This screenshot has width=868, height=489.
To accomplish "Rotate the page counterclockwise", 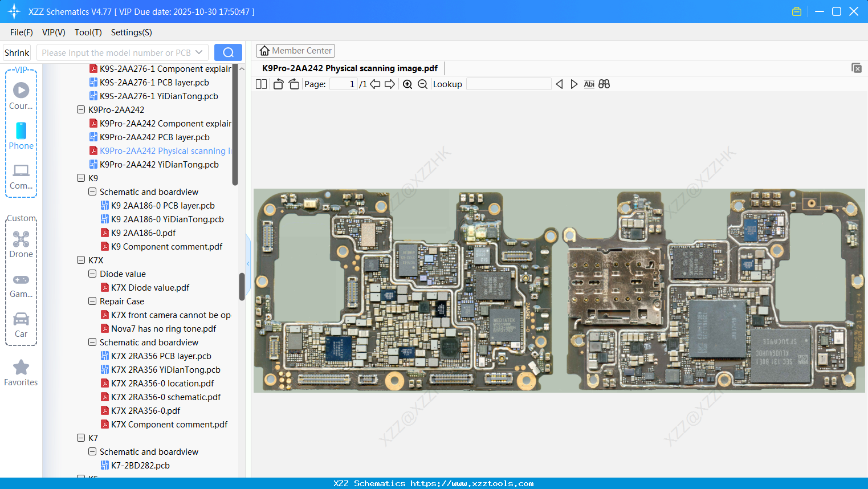I will (x=278, y=84).
